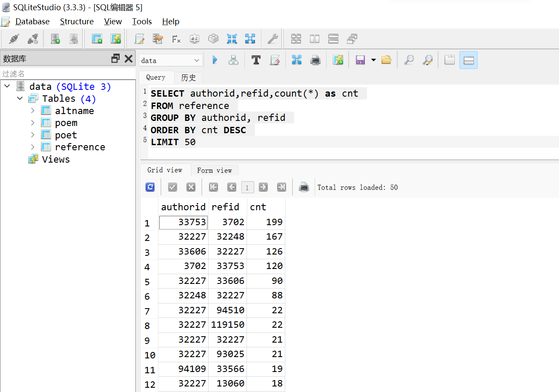Viewport: 559px width, 392px height.
Task: Click the export data arrows-outward icon
Action: [250, 39]
